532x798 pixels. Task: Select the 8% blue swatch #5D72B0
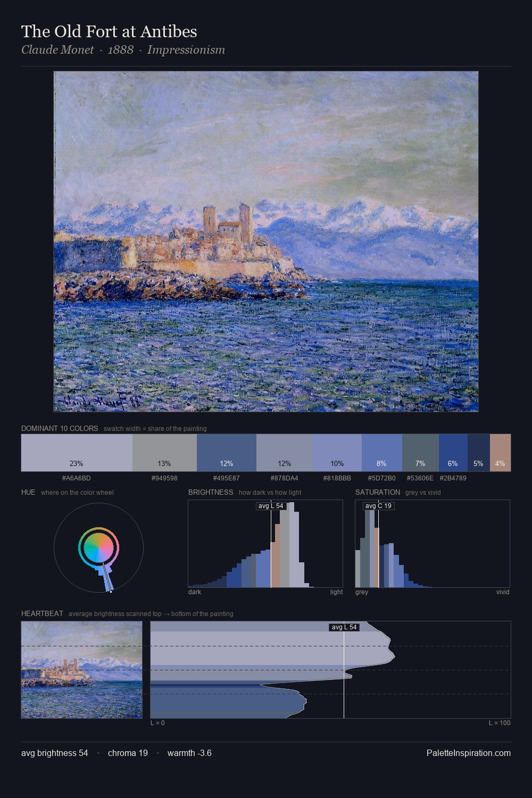pyautogui.click(x=382, y=453)
